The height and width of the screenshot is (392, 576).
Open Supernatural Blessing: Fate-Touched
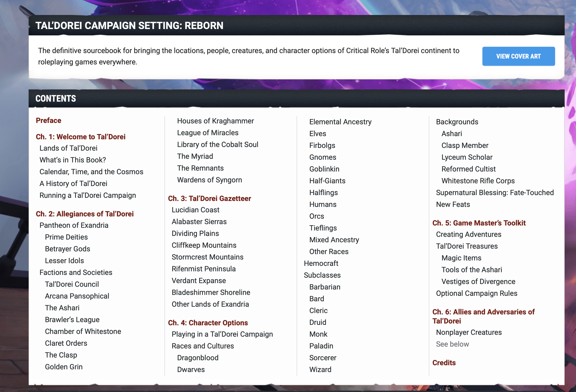coord(495,193)
